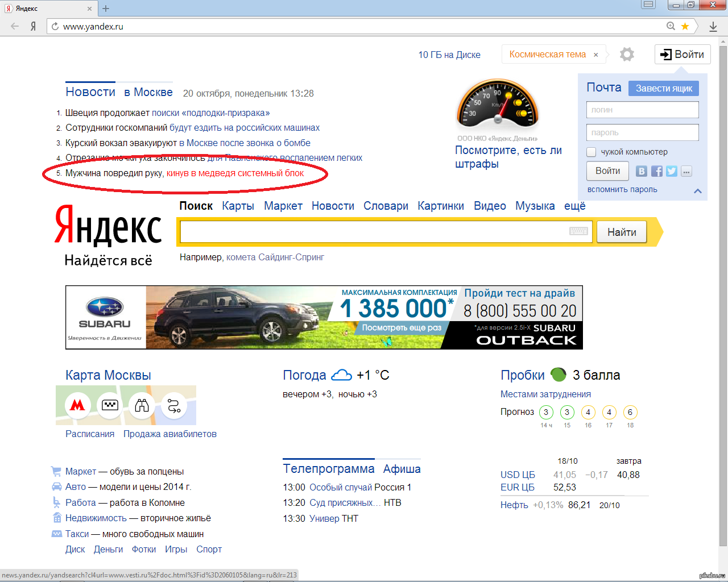728x582 pixels.
Task: Click the Войти button in mail panel
Action: [607, 171]
